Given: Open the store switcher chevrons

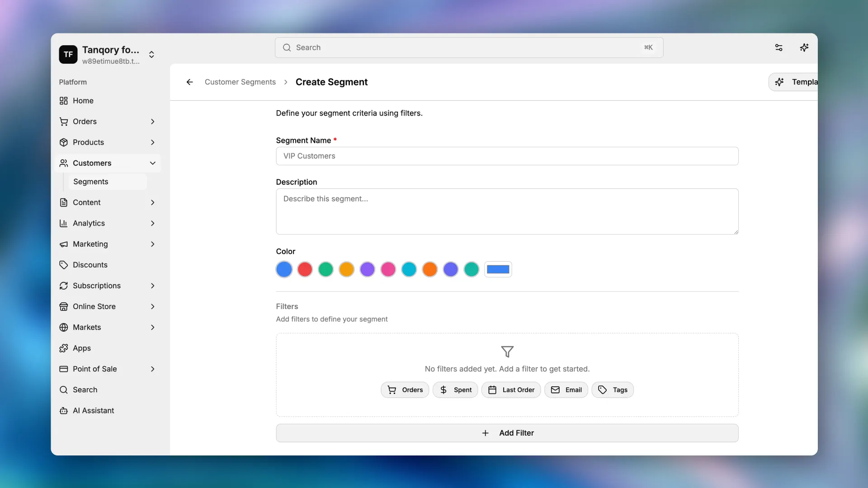Looking at the screenshot, I should pyautogui.click(x=151, y=55).
